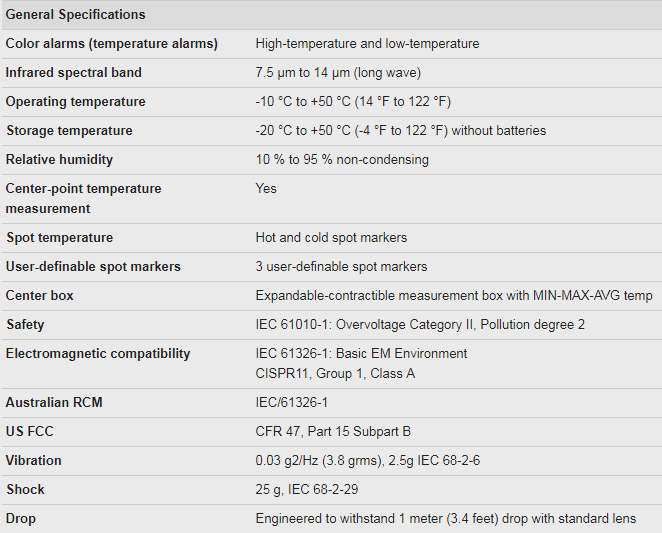Select the IEC 61010-1 safety value
The height and width of the screenshot is (533, 662).
(x=420, y=325)
